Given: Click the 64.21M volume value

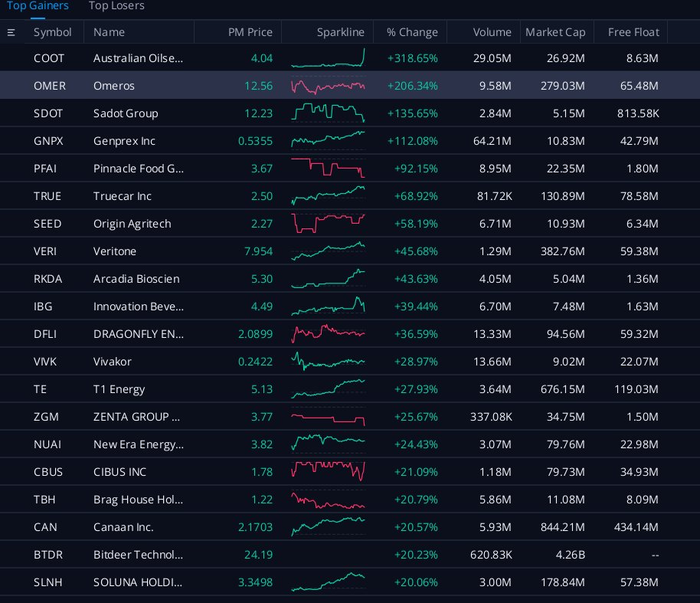Looking at the screenshot, I should [492, 141].
